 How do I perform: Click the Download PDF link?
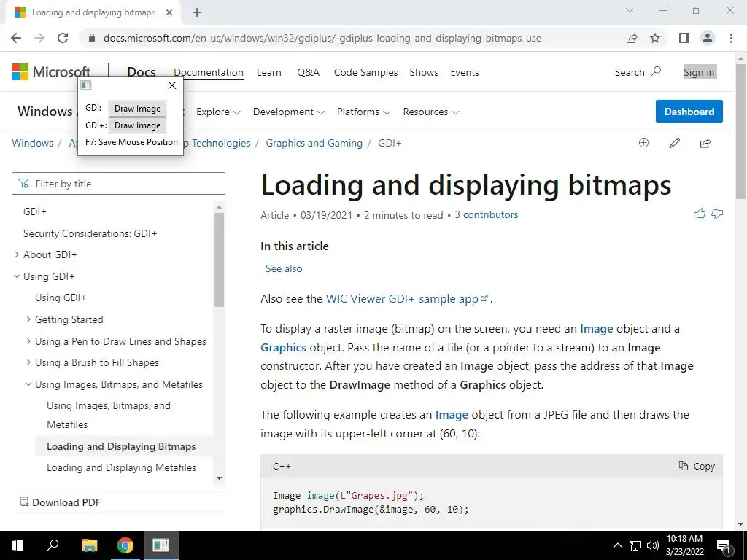tap(61, 502)
